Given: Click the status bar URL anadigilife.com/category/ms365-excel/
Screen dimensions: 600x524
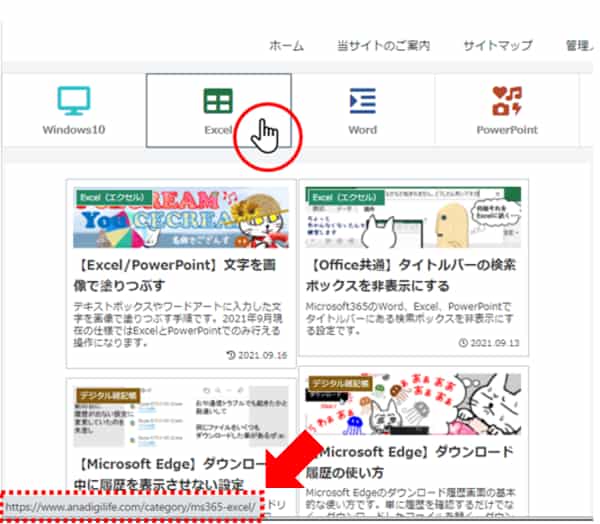Looking at the screenshot, I should (130, 507).
